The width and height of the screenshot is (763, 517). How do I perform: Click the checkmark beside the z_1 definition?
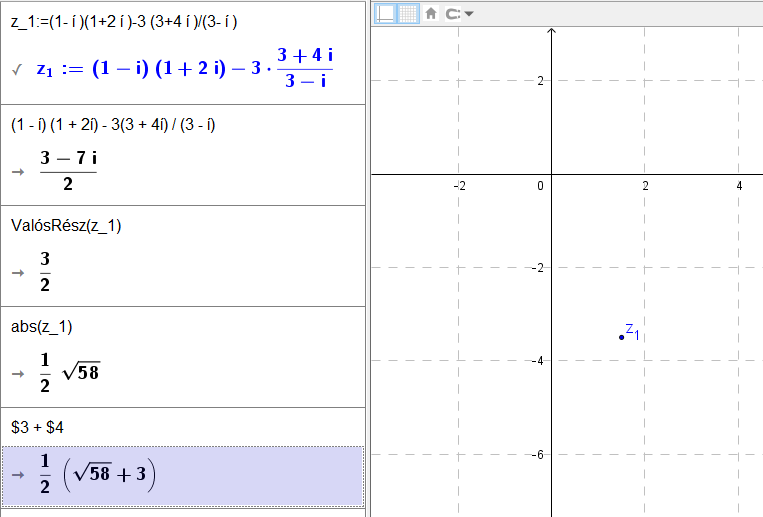pos(17,70)
